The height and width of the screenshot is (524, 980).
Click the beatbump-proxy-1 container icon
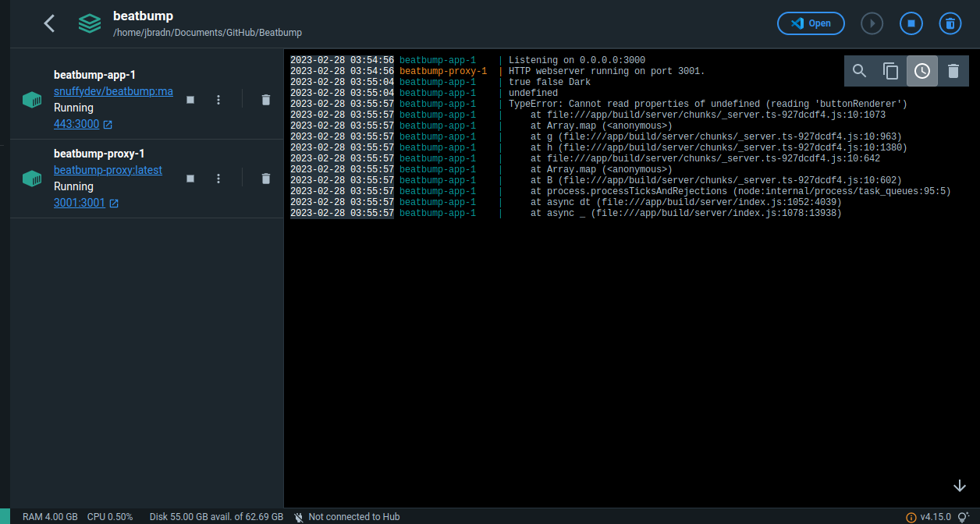pyautogui.click(x=32, y=179)
